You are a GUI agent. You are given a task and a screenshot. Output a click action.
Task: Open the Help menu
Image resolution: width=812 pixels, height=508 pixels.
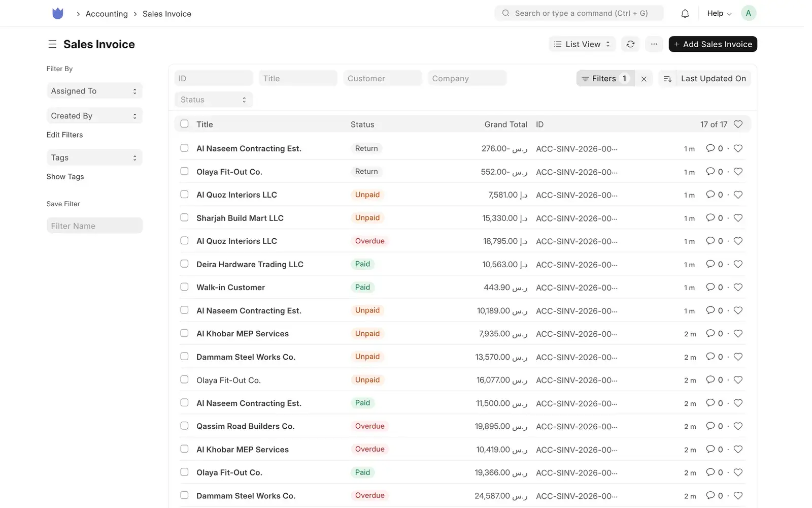click(719, 14)
